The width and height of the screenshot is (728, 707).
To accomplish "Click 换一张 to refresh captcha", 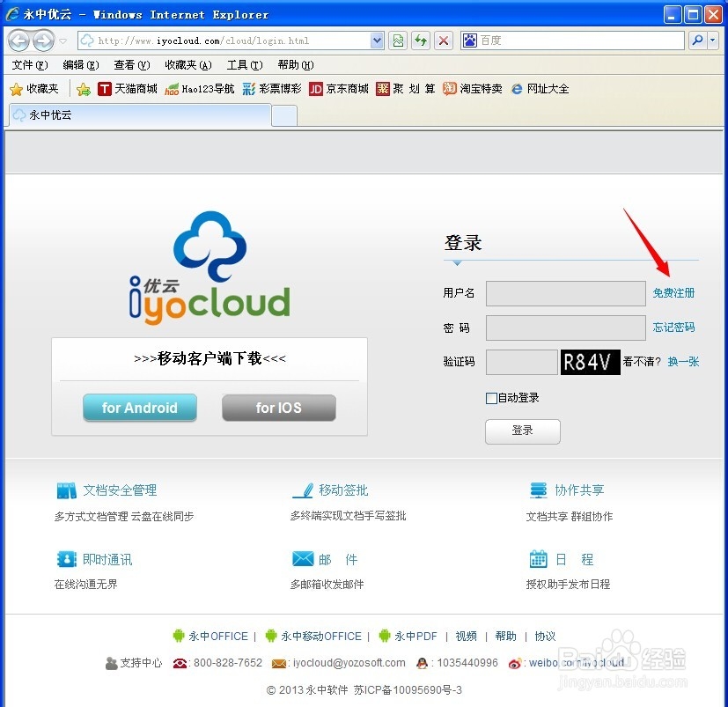I will pos(683,362).
